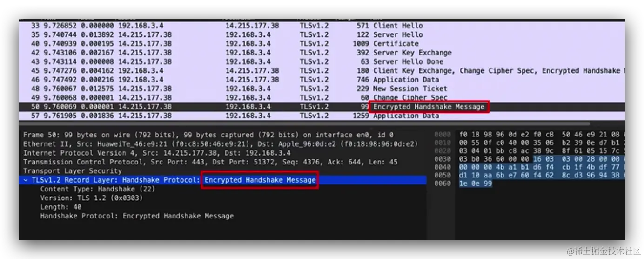Click hex dump row at offset 0040
Viewport: 644px width, 259px height.
point(530,167)
